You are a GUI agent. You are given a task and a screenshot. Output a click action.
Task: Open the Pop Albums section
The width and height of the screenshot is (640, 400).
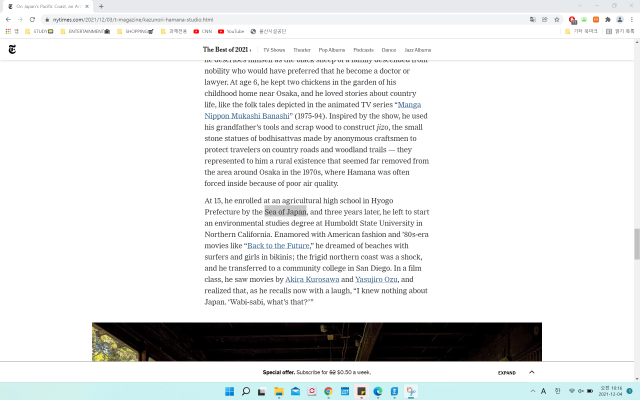pyautogui.click(x=332, y=49)
